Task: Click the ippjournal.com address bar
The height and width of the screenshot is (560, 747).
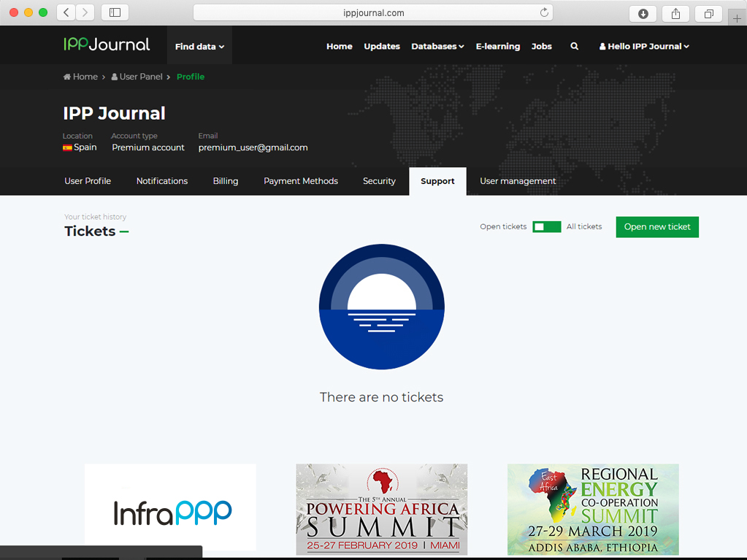Action: [372, 12]
